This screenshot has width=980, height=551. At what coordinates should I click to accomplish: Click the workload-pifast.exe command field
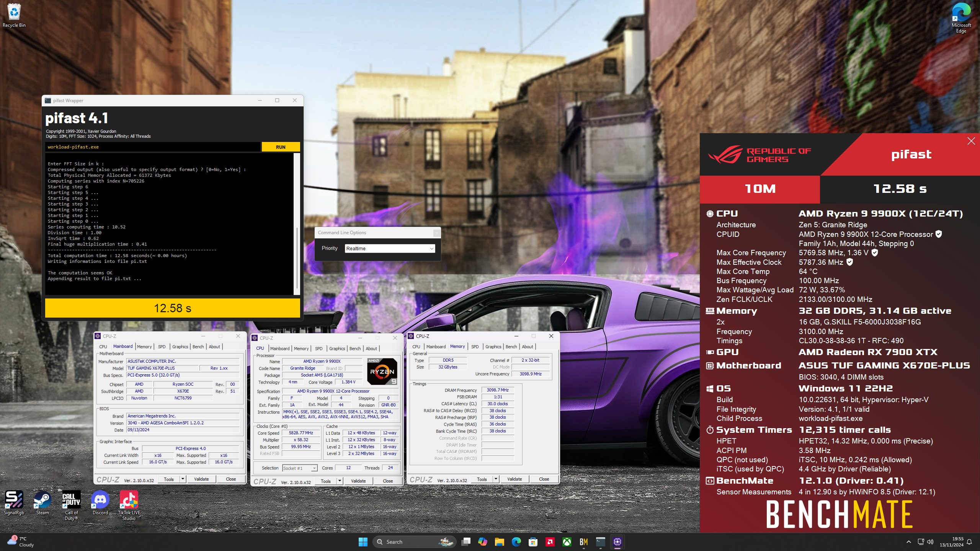coord(153,147)
